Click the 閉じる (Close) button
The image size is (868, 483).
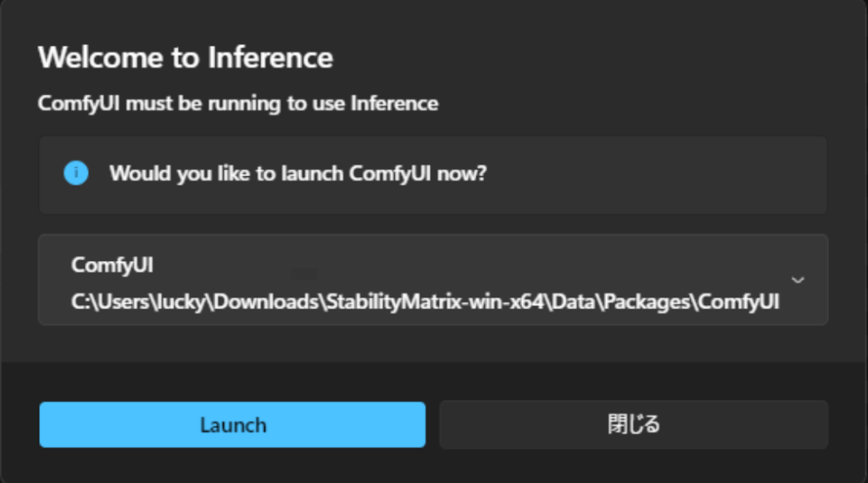point(633,424)
